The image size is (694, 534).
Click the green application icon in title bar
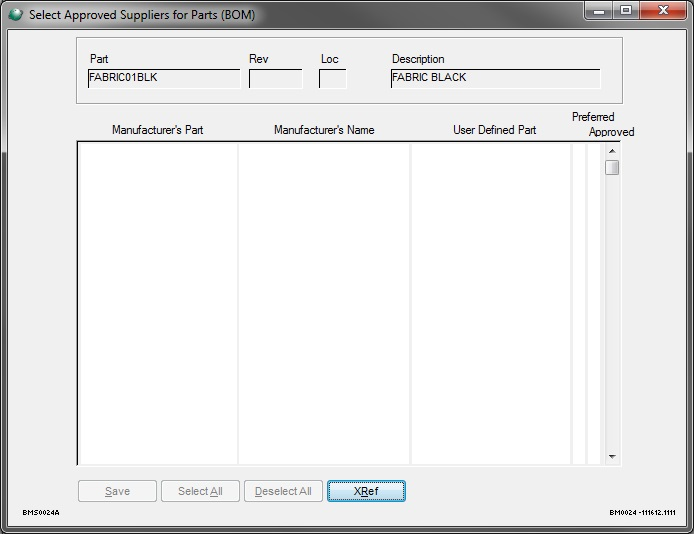point(15,15)
